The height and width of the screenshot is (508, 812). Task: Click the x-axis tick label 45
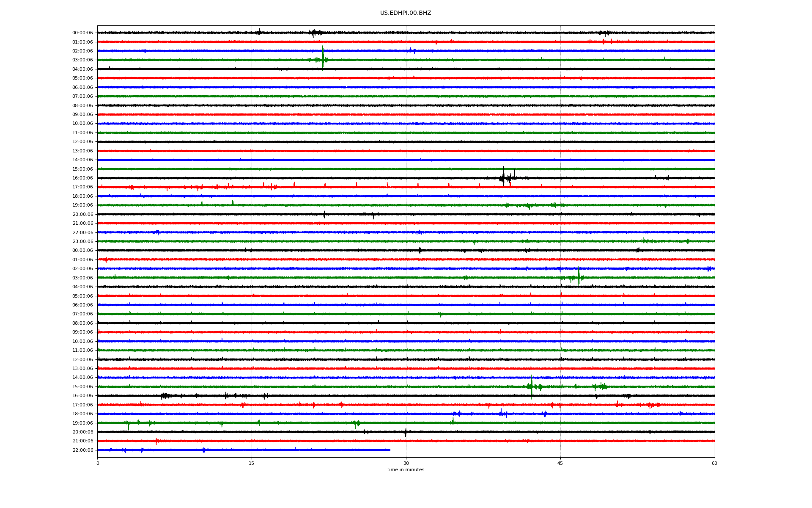click(560, 463)
